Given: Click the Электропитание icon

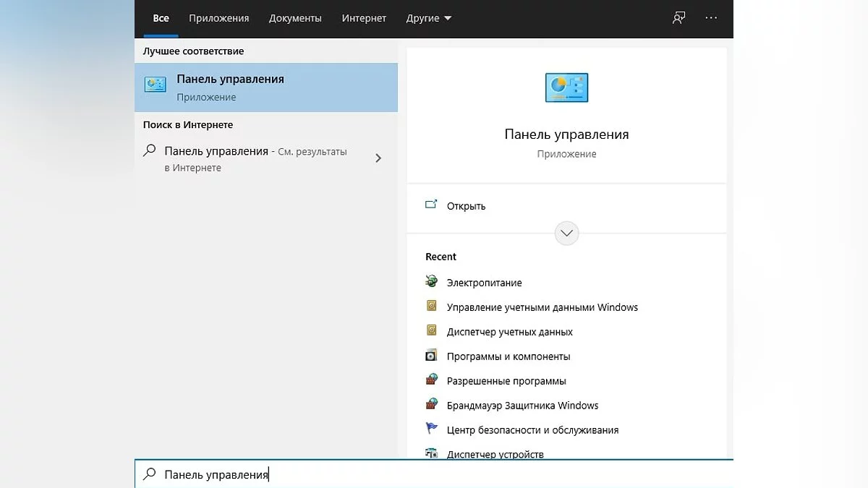Looking at the screenshot, I should tap(432, 281).
